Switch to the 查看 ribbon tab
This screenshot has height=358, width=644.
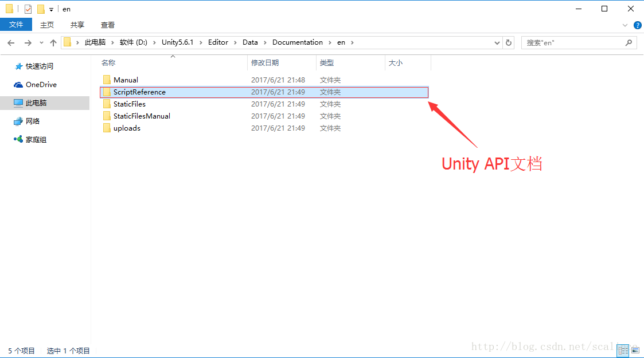(108, 25)
